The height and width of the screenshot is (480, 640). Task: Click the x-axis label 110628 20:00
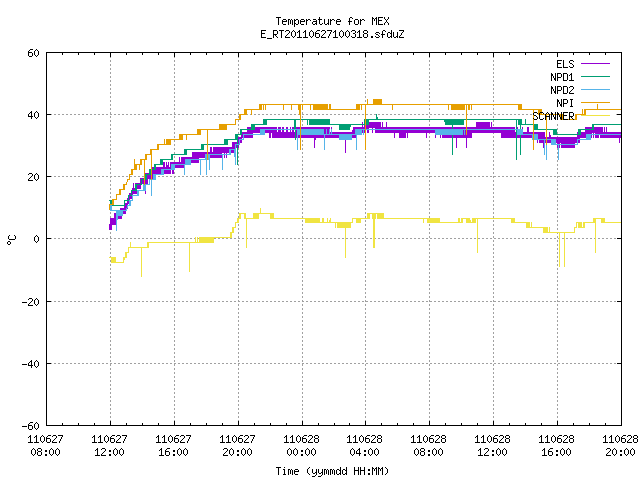coord(620,446)
